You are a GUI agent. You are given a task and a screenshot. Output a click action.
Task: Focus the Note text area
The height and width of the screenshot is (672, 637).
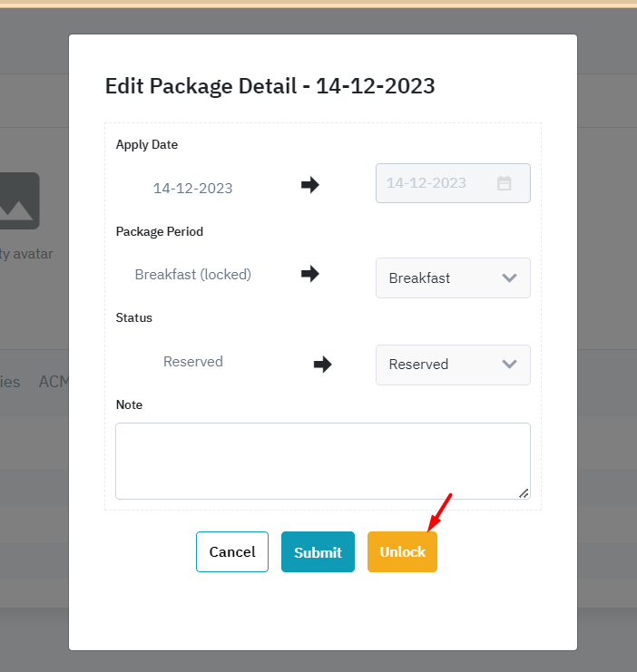click(322, 461)
